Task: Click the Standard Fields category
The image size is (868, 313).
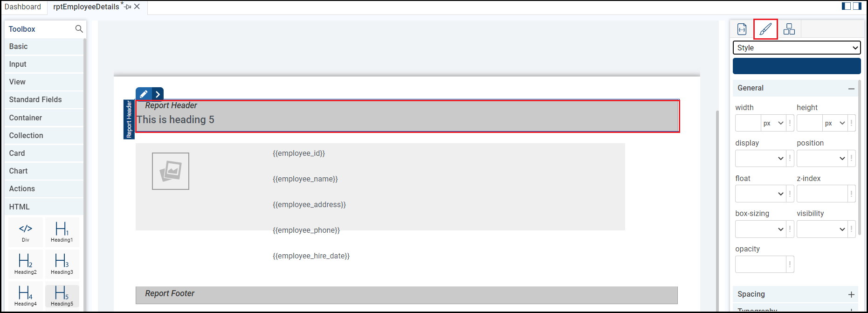Action: pos(35,99)
